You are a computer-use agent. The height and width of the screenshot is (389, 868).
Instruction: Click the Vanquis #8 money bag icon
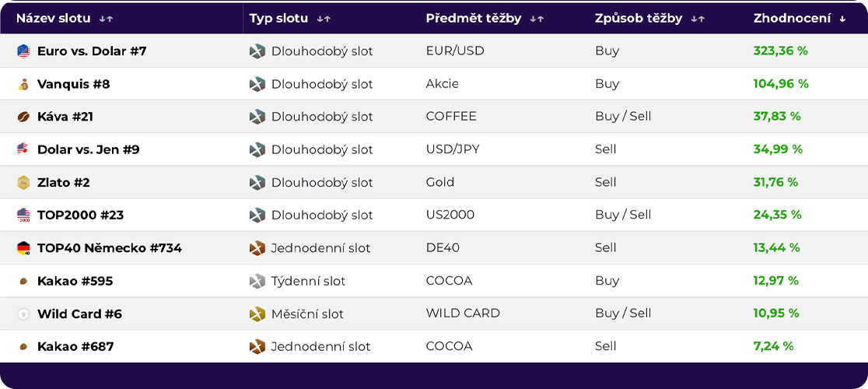click(23, 84)
